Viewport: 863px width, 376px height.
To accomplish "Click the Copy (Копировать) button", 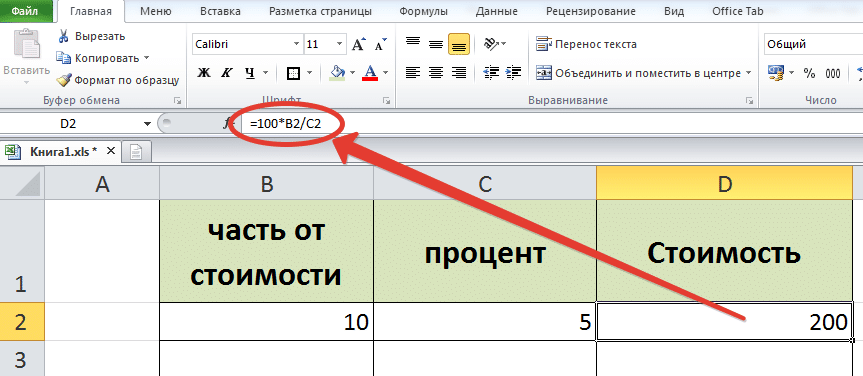I will point(98,58).
